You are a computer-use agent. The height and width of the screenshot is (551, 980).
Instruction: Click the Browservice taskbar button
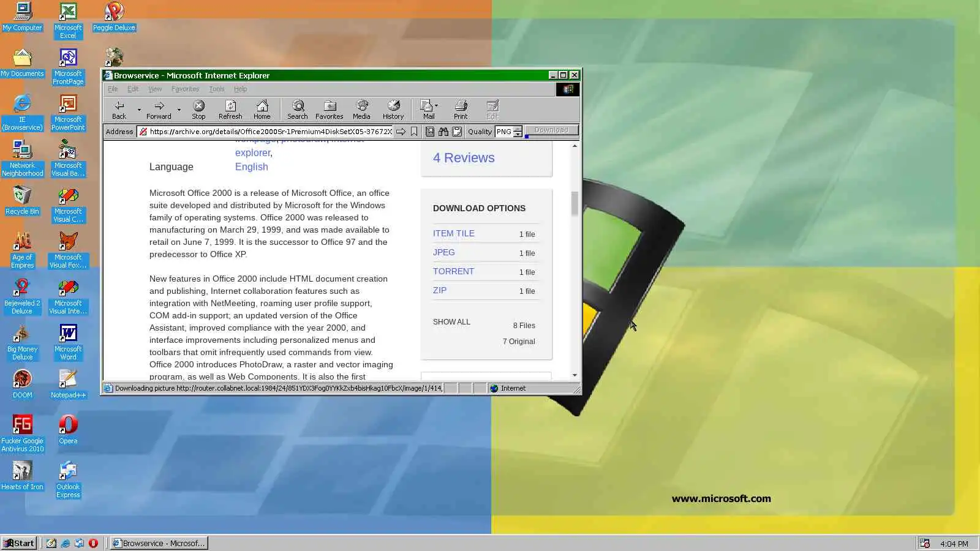(x=159, y=543)
